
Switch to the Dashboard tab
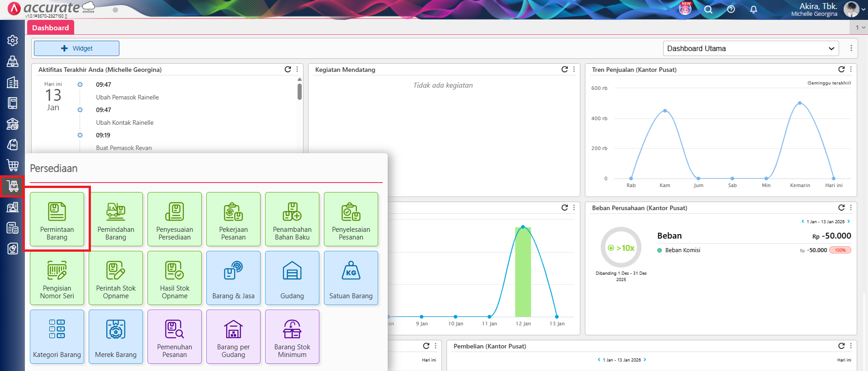50,28
